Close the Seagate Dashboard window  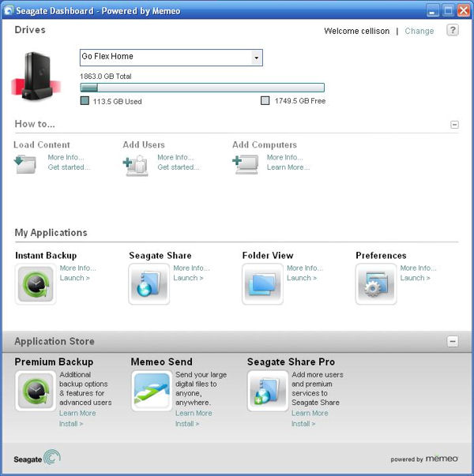point(464,10)
